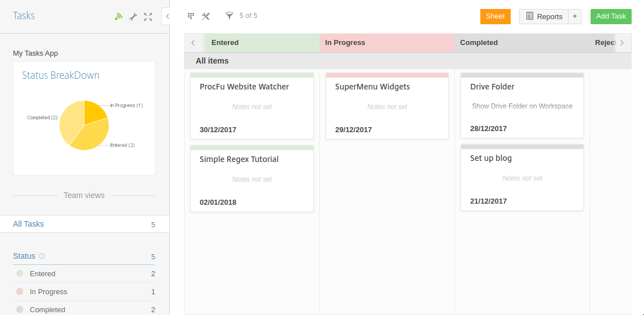644x315 pixels.
Task: Click the green Add Task button
Action: (610, 16)
